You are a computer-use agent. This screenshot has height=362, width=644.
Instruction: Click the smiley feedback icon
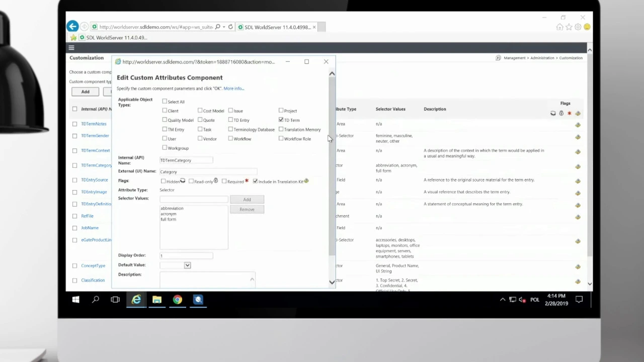tap(587, 27)
